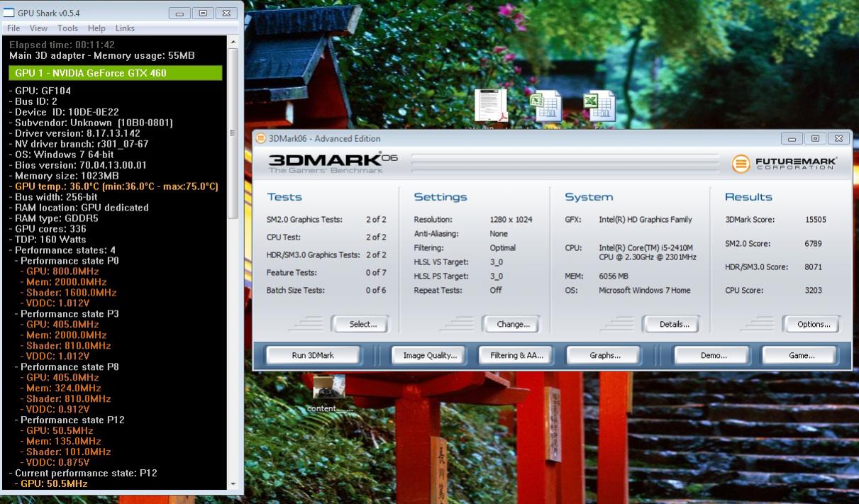Click the GPU Shark title bar icon
Screen dimensions: 859x504
(9, 12)
